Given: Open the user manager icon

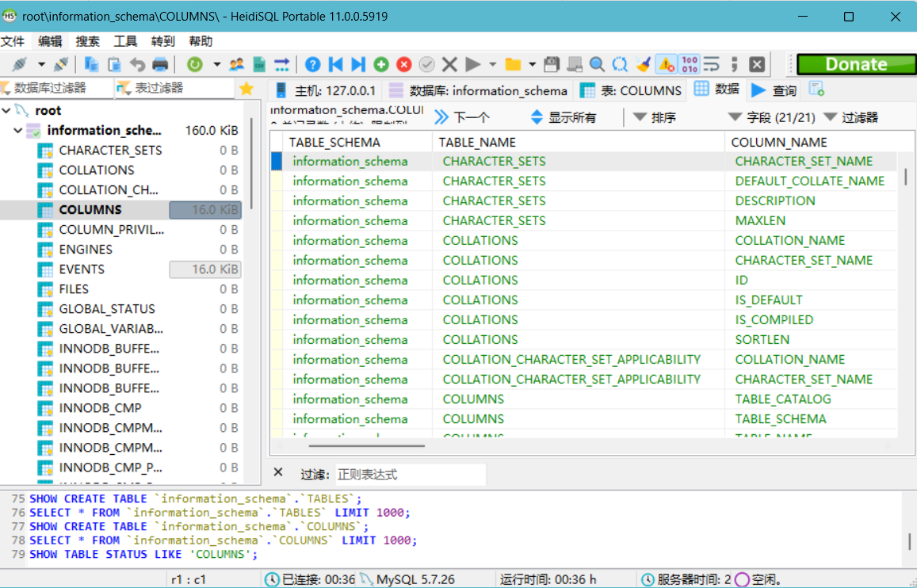Looking at the screenshot, I should point(236,63).
